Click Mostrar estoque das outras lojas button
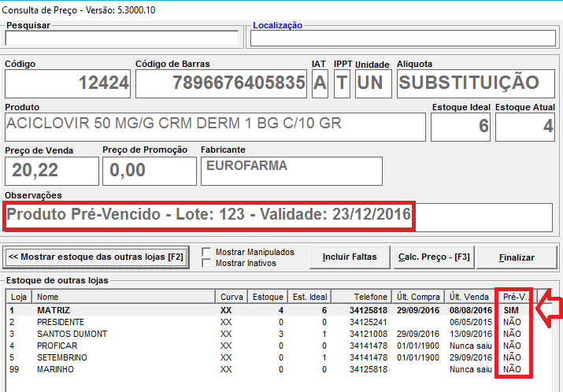 pyautogui.click(x=96, y=257)
